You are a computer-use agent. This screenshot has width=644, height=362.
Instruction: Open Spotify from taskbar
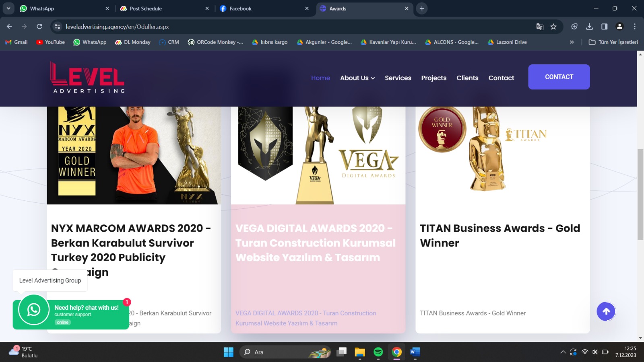click(x=378, y=352)
